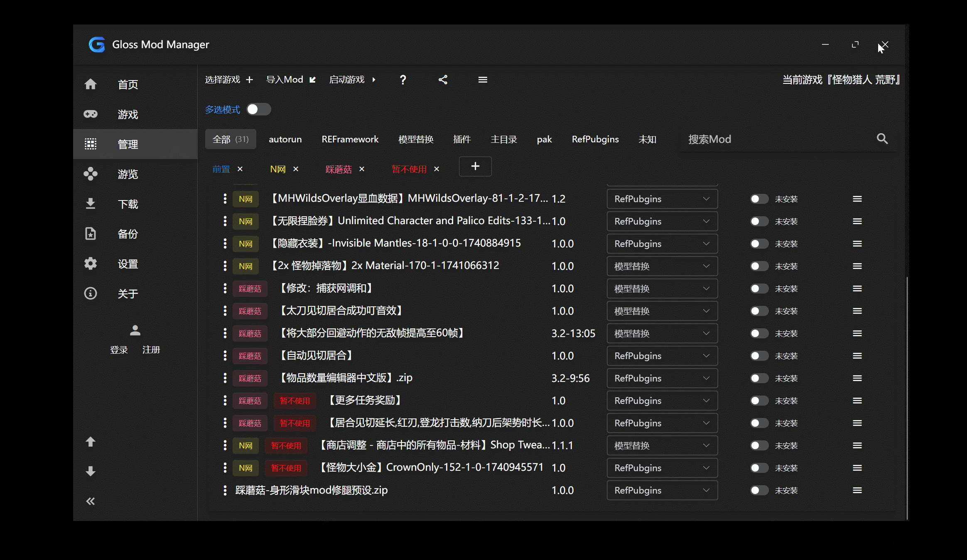967x560 pixels.
Task: Click reorder handle for 2x 怪物掉落物 mod
Action: point(857,266)
